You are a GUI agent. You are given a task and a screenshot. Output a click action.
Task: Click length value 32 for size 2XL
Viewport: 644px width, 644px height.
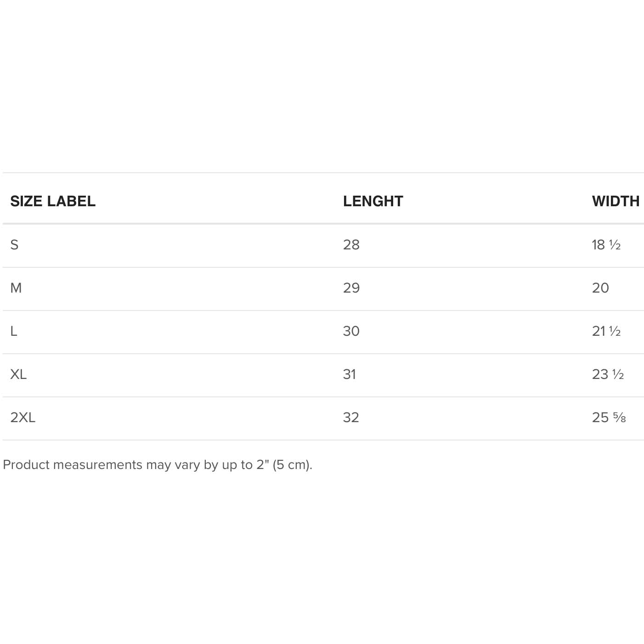pyautogui.click(x=350, y=418)
